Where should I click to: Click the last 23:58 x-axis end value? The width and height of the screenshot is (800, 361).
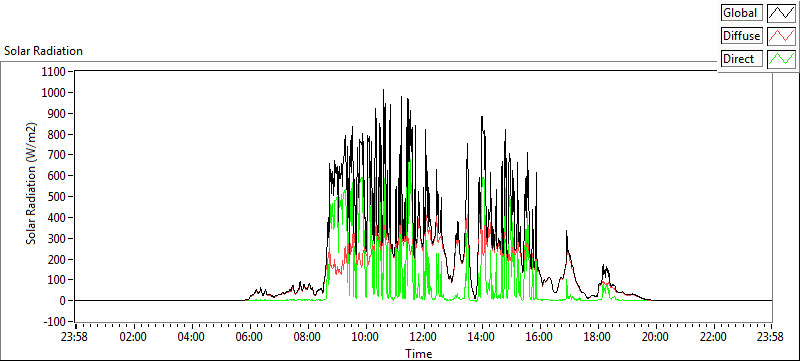pyautogui.click(x=770, y=337)
